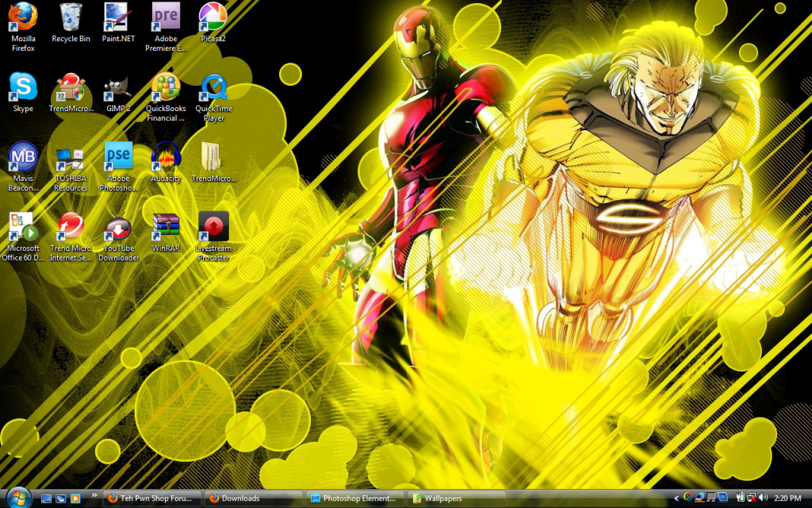
Task: Switch to Teh Pwn Shop Forum taskbar window
Action: (151, 498)
